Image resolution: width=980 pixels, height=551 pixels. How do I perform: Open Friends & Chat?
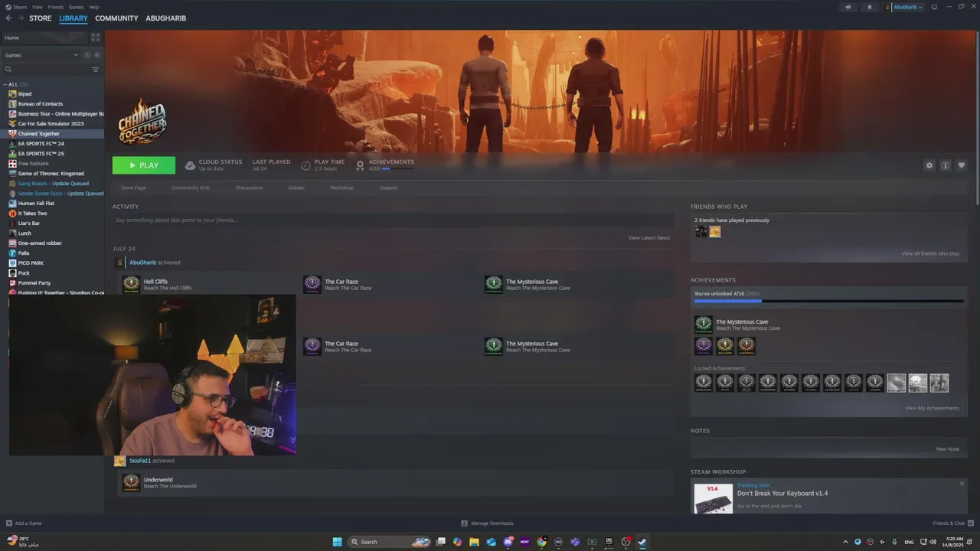point(952,523)
